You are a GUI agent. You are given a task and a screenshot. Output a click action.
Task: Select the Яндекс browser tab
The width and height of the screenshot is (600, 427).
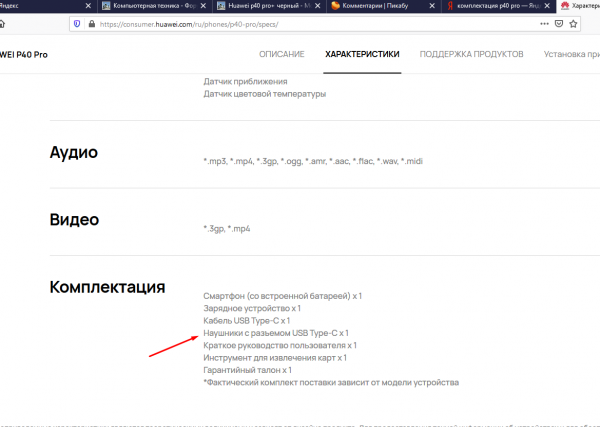pos(30,6)
